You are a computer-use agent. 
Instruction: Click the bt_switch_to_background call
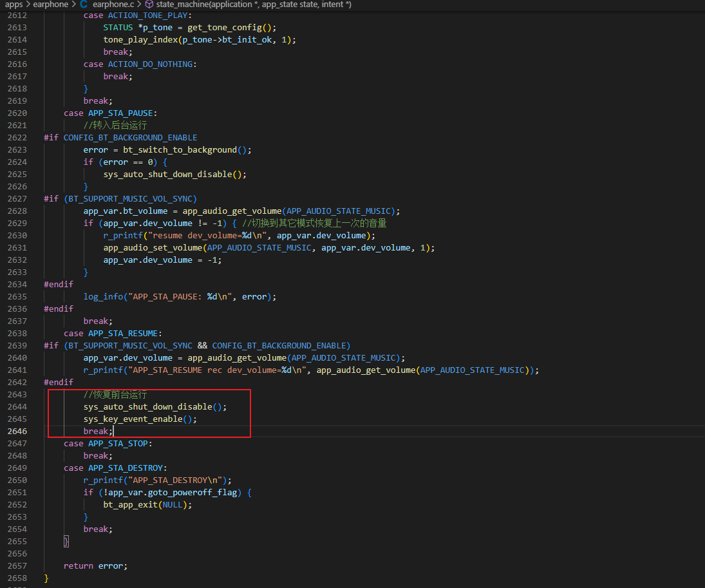[180, 149]
